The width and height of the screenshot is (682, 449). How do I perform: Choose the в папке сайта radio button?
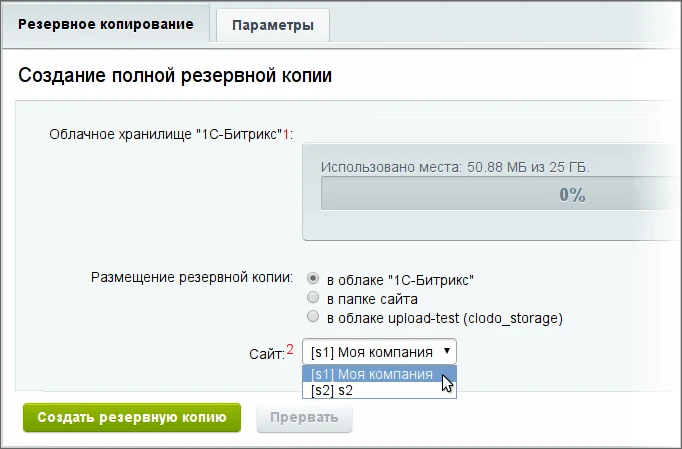(313, 298)
